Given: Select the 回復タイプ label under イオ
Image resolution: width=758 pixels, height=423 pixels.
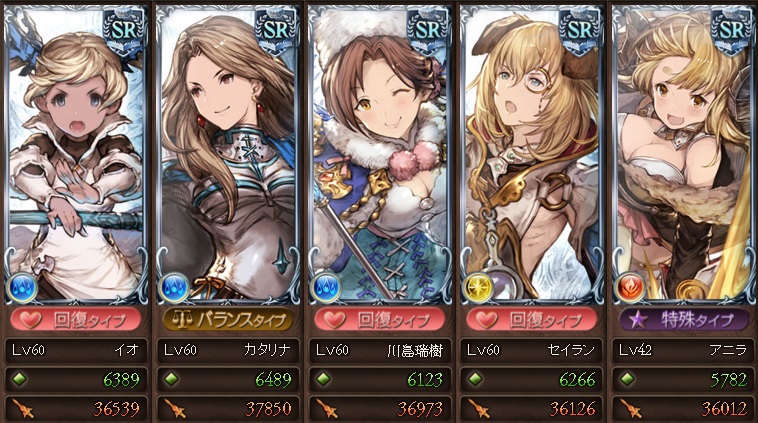Looking at the screenshot, I should coord(76,320).
